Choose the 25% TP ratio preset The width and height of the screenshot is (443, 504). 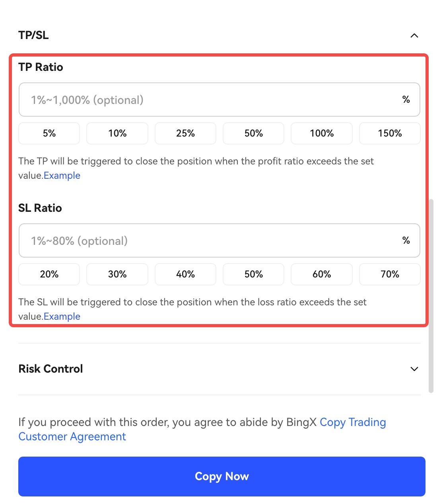(185, 133)
